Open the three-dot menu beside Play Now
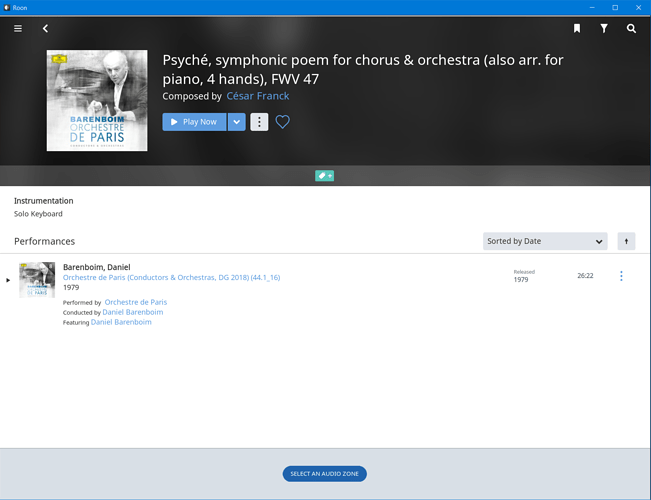The height and width of the screenshot is (500, 651). [259, 122]
